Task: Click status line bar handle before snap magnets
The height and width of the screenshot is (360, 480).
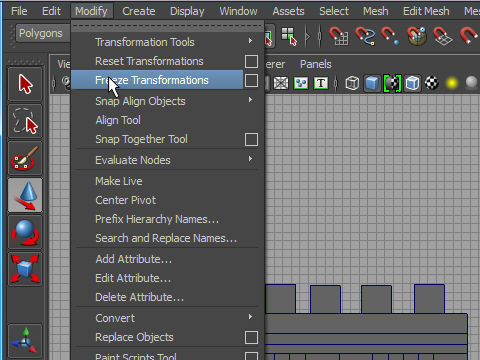Action: 320,36
